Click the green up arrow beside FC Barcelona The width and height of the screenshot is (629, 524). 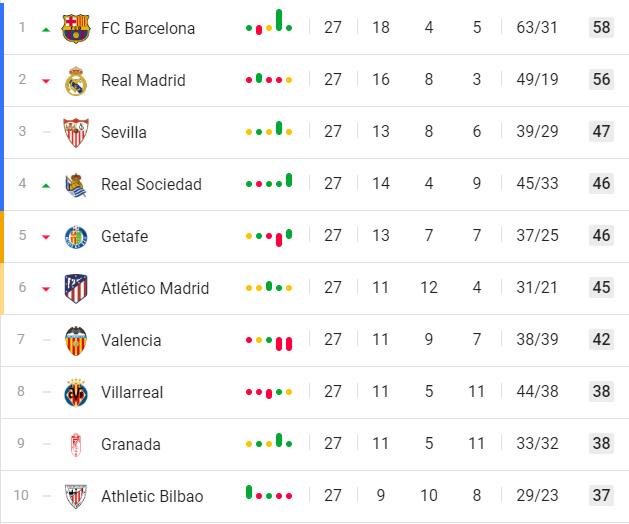[46, 29]
